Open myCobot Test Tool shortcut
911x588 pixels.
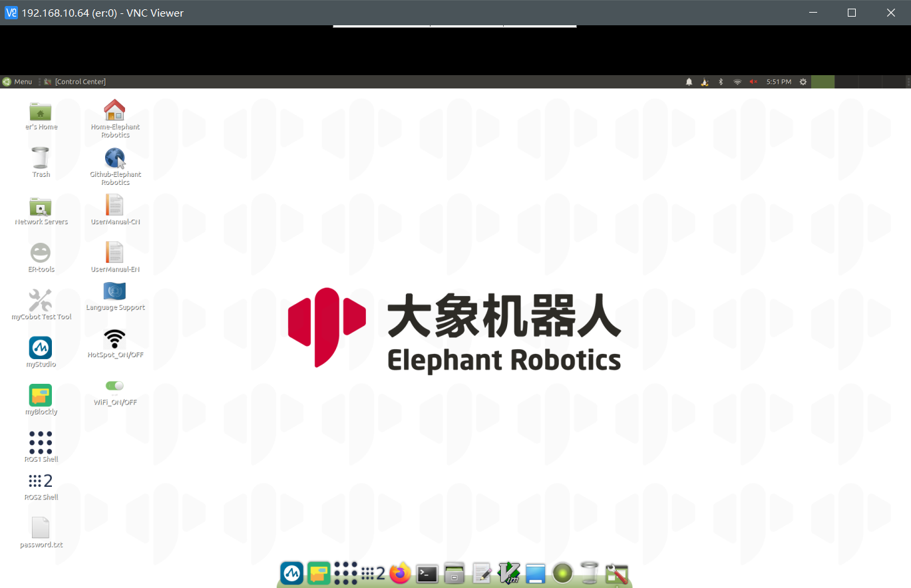point(41,301)
